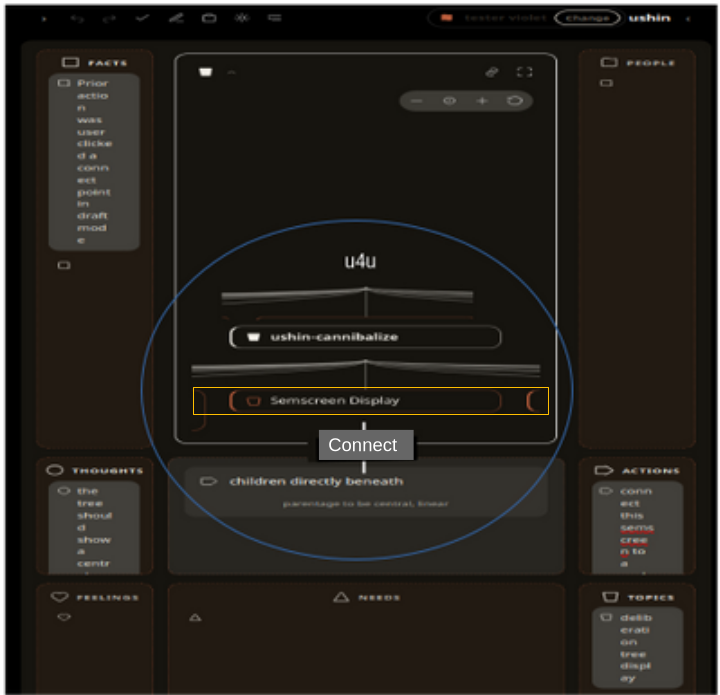
Task: Click the link icon in the tree panel
Action: coord(492,72)
